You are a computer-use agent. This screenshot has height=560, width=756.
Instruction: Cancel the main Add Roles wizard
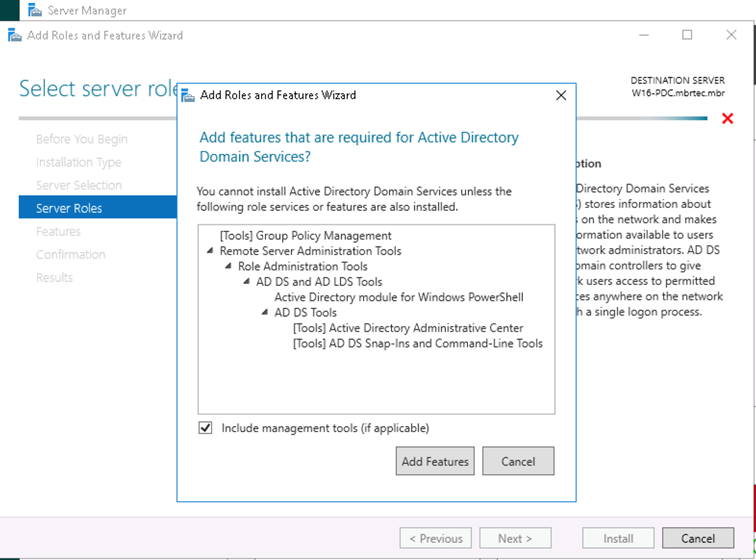[698, 538]
